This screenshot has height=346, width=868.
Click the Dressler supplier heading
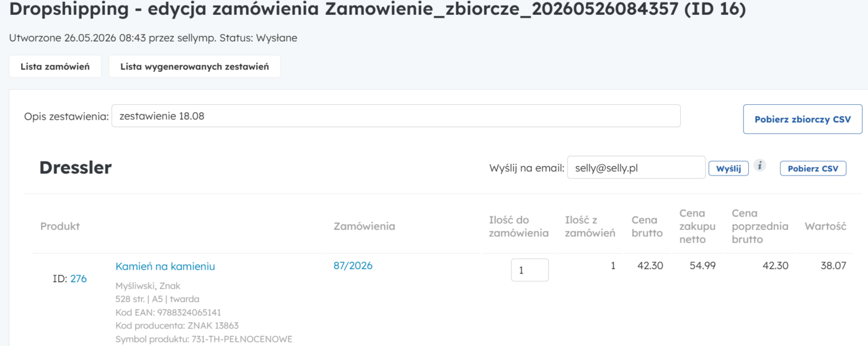coord(76,167)
